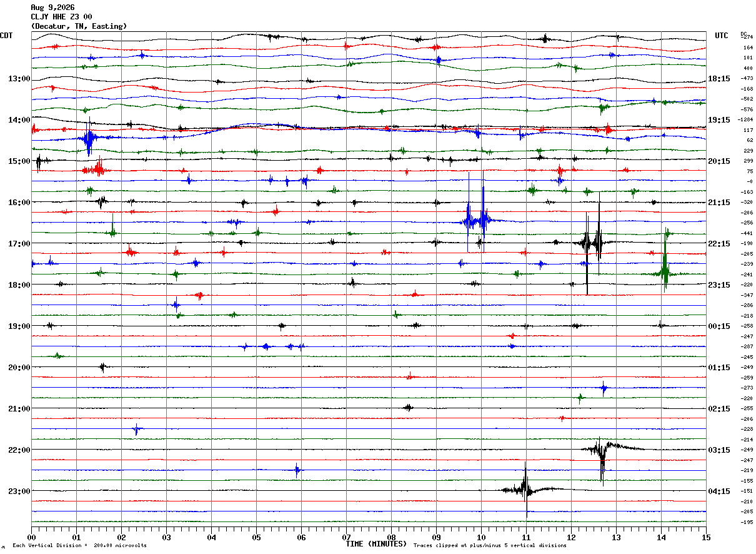Click minute tick label 05 on the time axis
Image resolution: width=756 pixels, height=554 pixels.
pyautogui.click(x=256, y=537)
